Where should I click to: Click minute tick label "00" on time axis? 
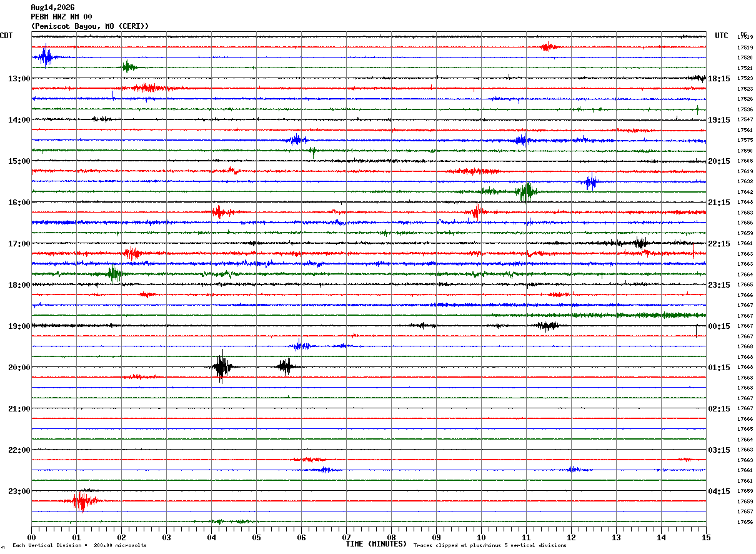click(x=31, y=538)
